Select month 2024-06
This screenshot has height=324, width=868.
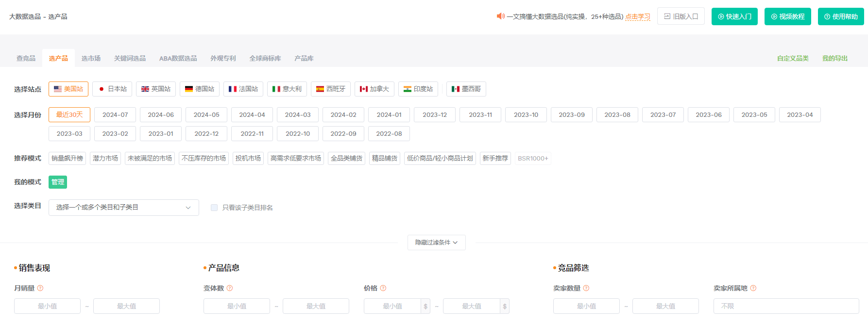click(x=161, y=114)
